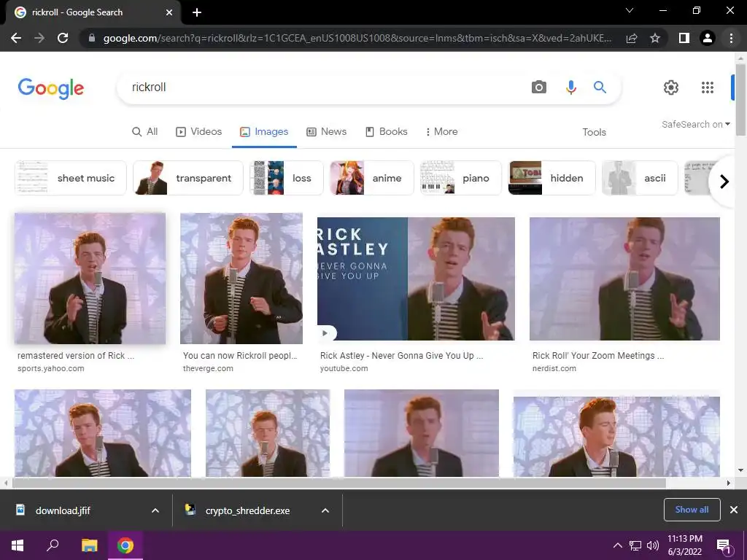The image size is (747, 560).
Task: Open the Windows Start menu
Action: pyautogui.click(x=18, y=545)
